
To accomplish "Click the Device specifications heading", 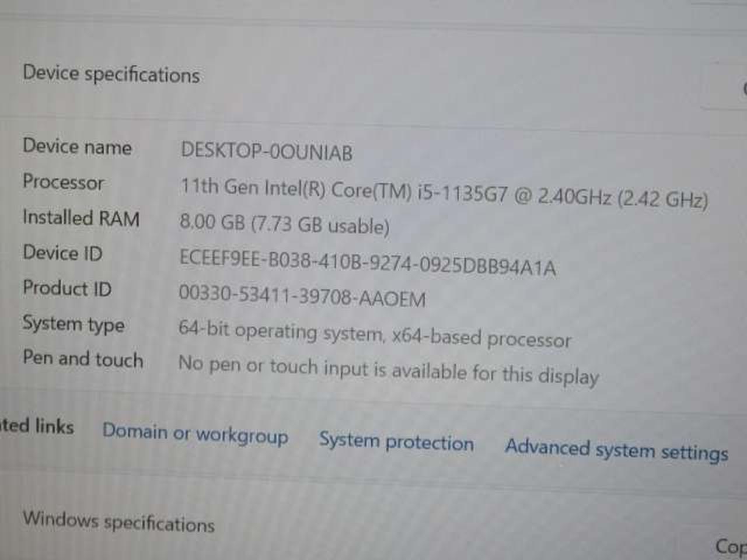I will 111,74.
